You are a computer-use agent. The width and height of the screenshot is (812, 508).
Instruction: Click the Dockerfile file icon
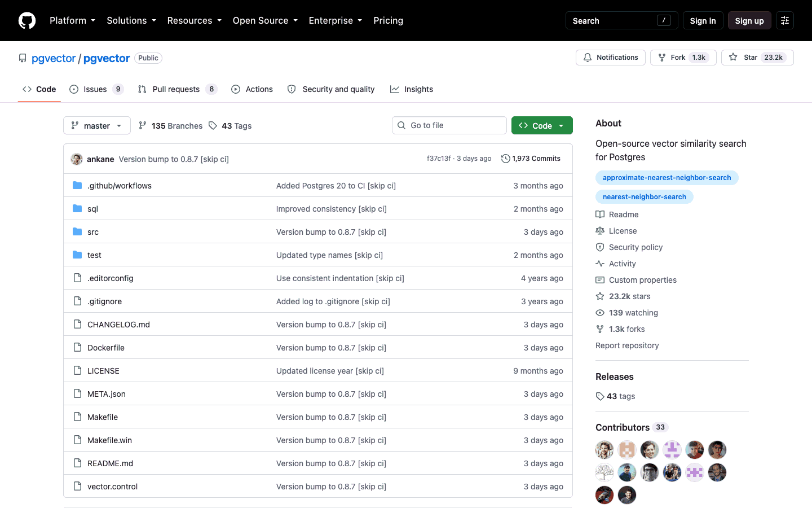(77, 348)
